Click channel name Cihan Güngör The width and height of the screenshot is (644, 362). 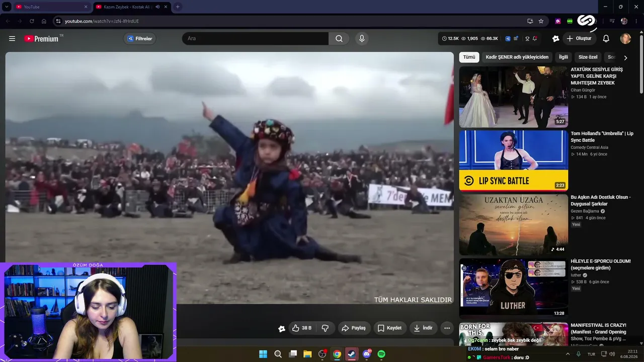pos(583,90)
